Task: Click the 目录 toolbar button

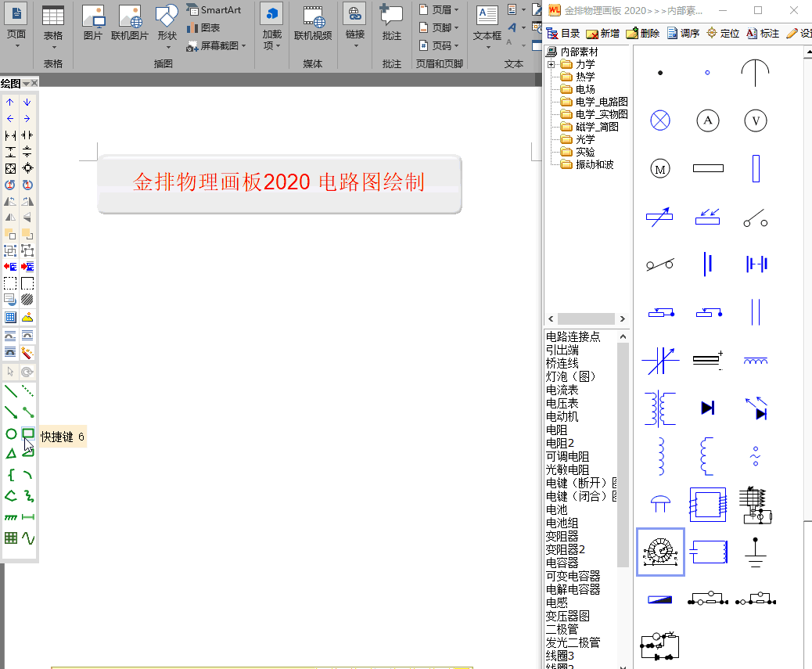Action: tap(563, 34)
